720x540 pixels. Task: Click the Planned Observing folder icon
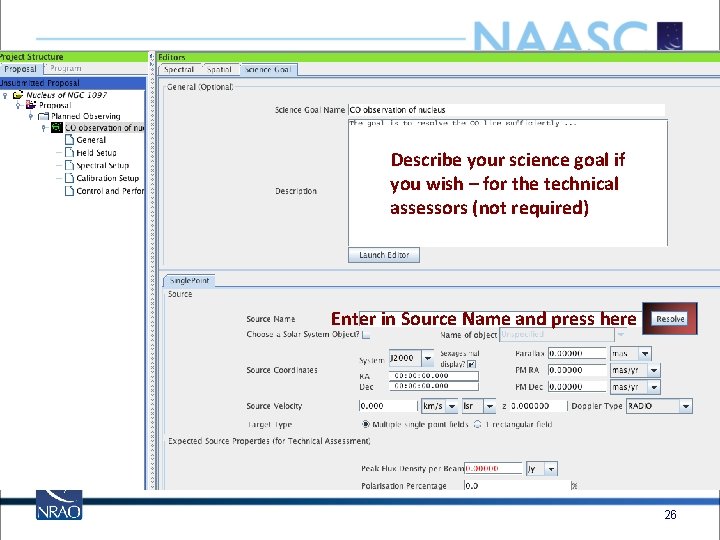[x=43, y=116]
